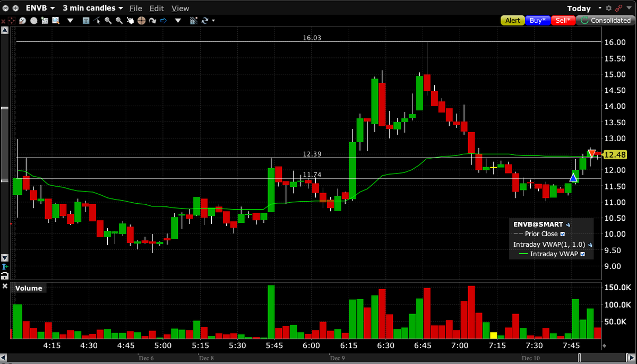
Task: Click the 12.48 current price tag
Action: (615, 155)
